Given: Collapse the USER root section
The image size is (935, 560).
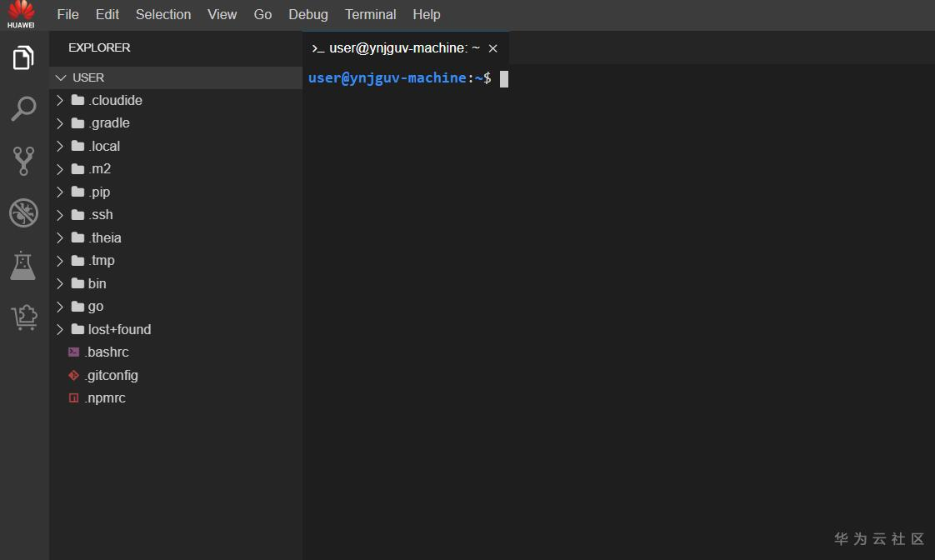Looking at the screenshot, I should pyautogui.click(x=60, y=77).
